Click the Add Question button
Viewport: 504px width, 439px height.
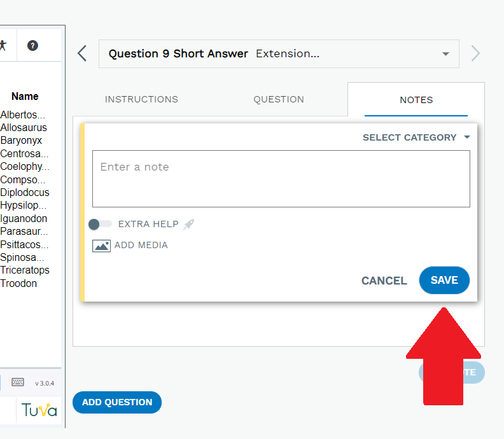click(117, 402)
